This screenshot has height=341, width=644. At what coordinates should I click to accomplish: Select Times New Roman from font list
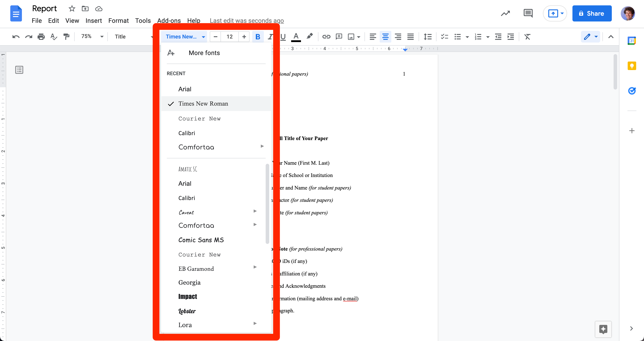tap(203, 104)
